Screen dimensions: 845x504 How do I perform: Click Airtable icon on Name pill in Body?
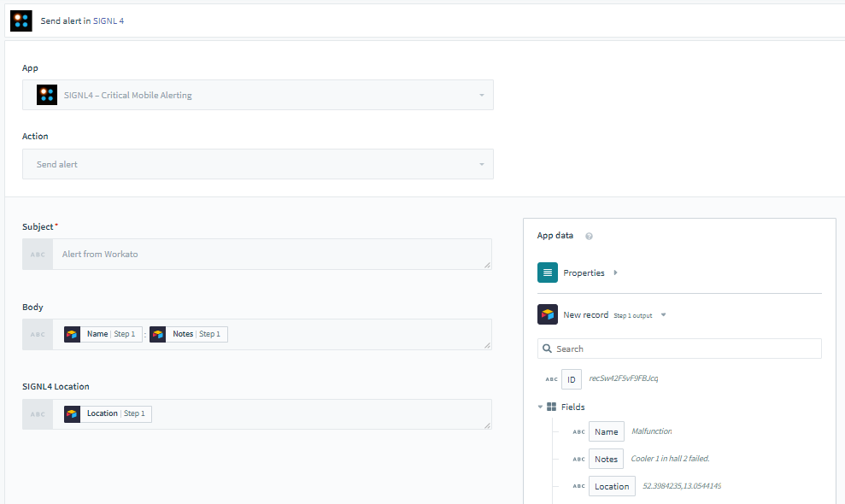click(73, 334)
